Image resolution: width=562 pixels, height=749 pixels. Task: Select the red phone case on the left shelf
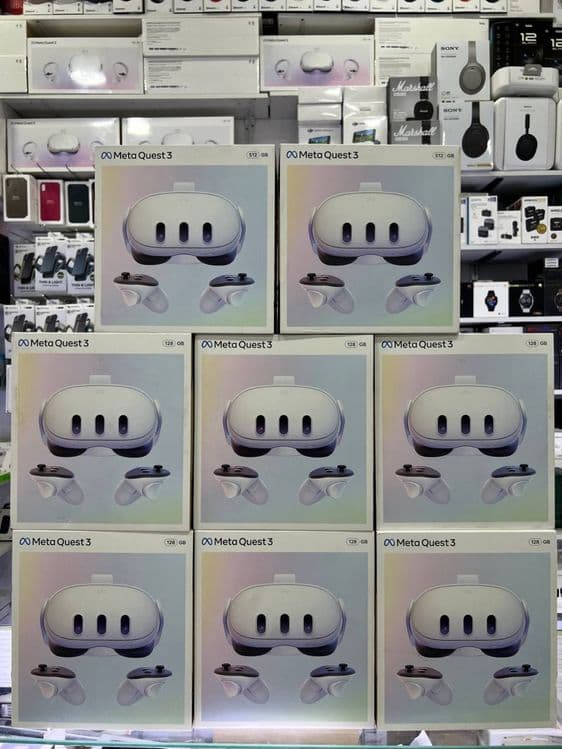pyautogui.click(x=51, y=202)
